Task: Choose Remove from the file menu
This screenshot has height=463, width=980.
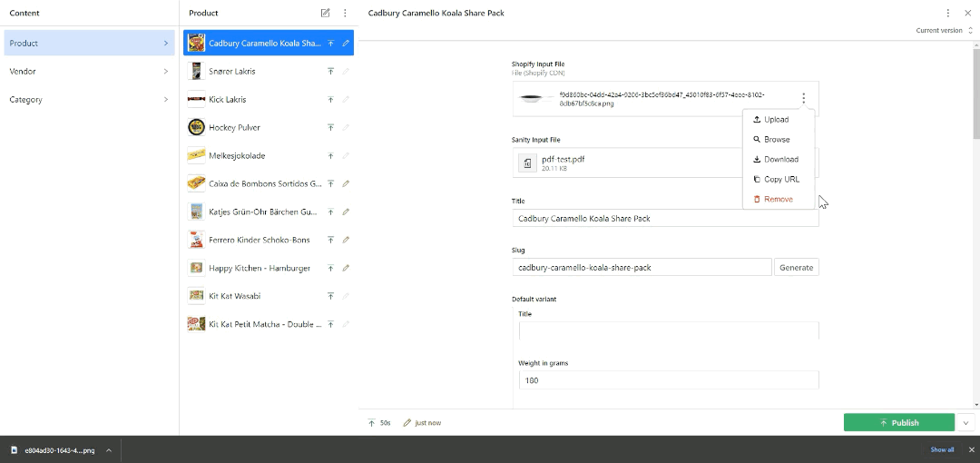Action: (779, 200)
